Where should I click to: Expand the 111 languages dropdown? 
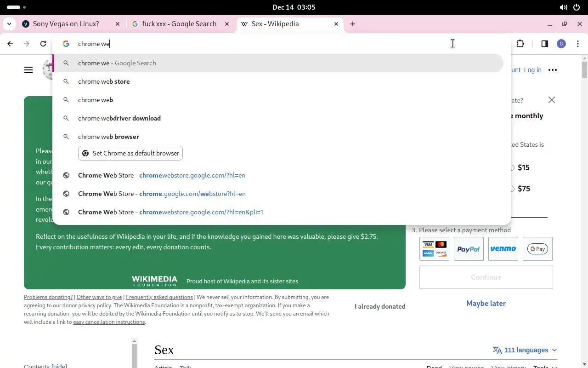point(525,350)
